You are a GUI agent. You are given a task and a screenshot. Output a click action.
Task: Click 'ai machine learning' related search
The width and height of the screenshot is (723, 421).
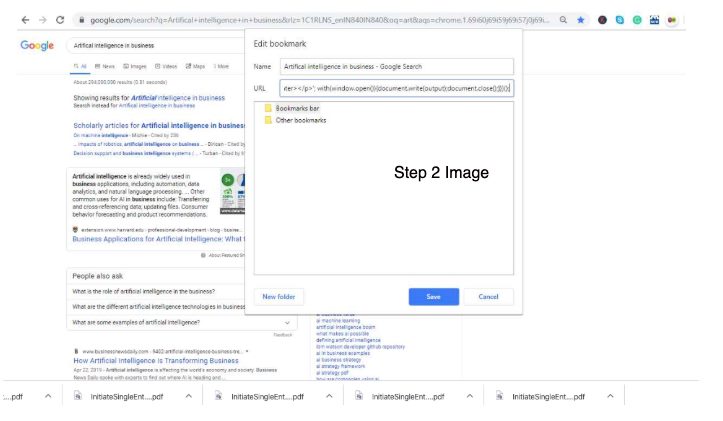tap(338, 320)
